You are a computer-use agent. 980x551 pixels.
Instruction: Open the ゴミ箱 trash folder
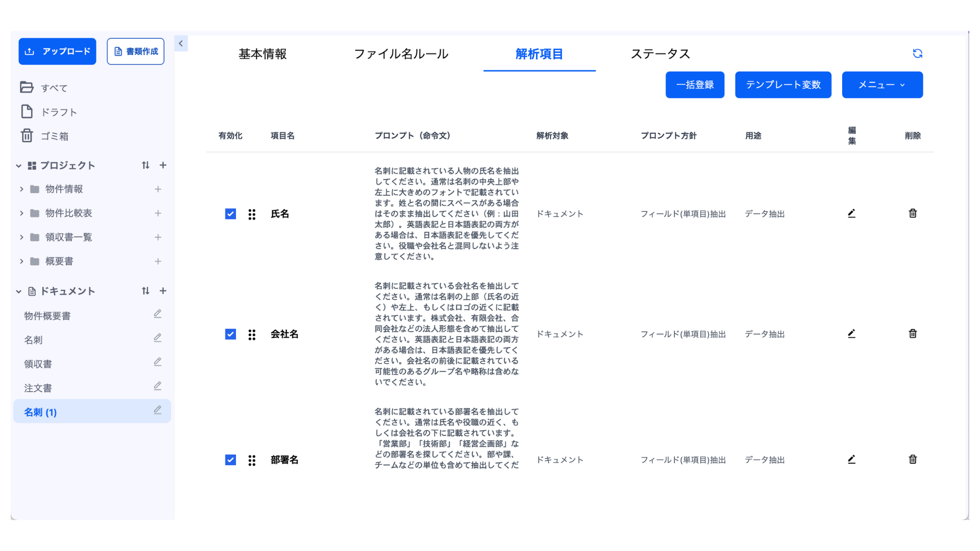point(54,136)
